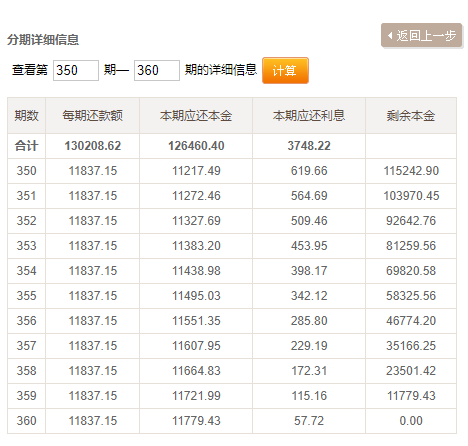This screenshot has height=446, width=468.
Task: Click interest 398.17 in period 354
Action: click(309, 271)
